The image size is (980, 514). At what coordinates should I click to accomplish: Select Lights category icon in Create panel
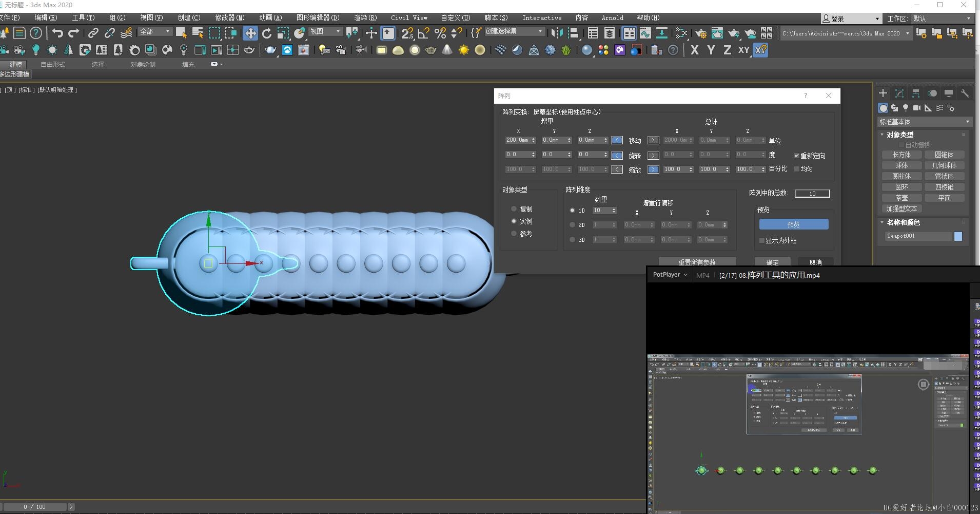pos(906,108)
